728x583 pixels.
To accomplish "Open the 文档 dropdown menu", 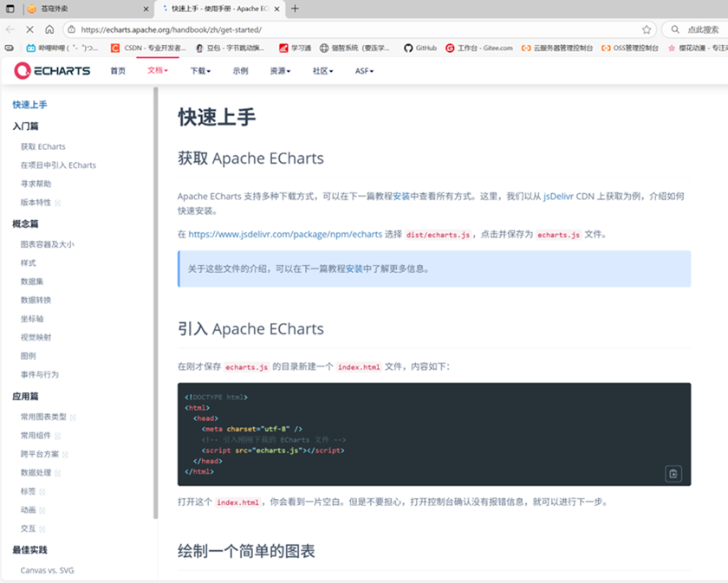I will click(158, 70).
